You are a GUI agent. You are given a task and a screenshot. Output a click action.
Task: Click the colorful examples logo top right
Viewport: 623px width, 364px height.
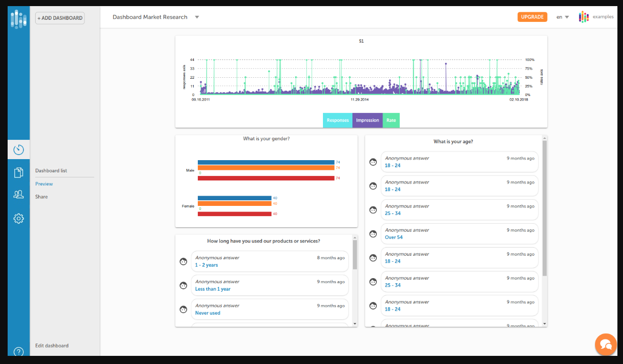(583, 16)
